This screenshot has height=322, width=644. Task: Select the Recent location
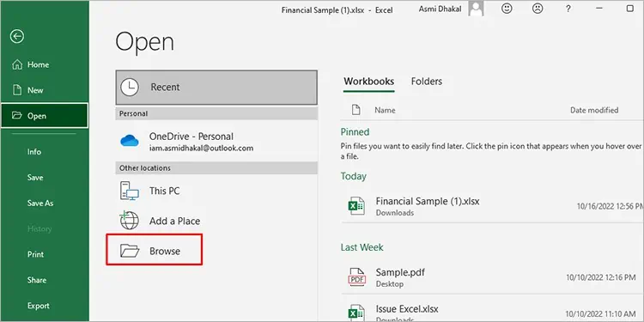coord(216,87)
